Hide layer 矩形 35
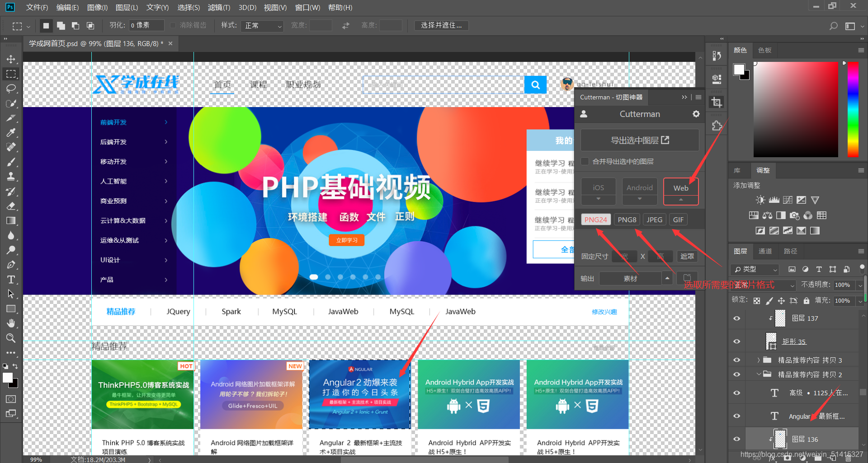 737,341
